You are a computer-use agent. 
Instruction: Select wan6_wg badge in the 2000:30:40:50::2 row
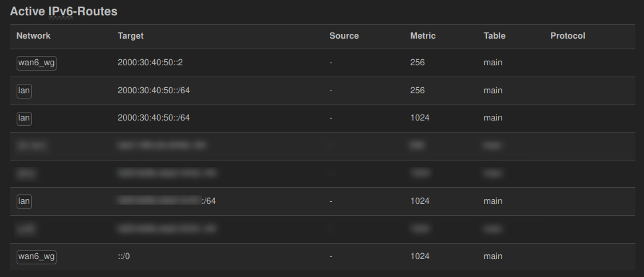(x=37, y=63)
